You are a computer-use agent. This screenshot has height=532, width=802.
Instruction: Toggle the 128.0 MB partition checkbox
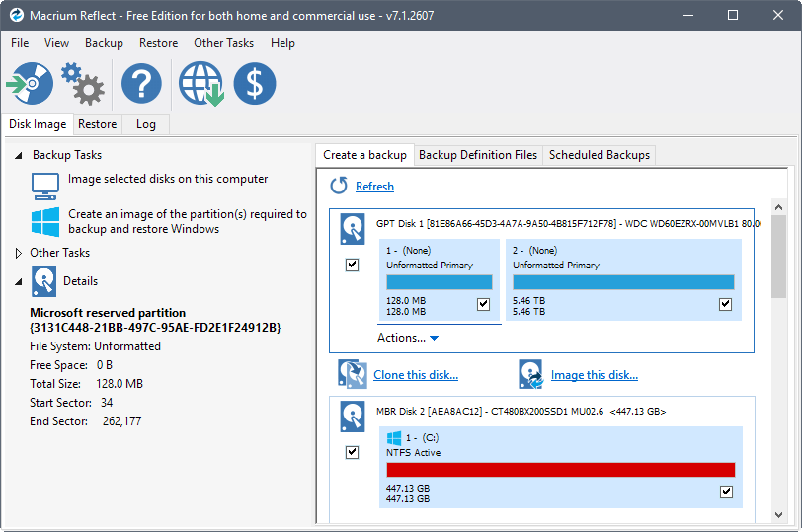(x=483, y=305)
